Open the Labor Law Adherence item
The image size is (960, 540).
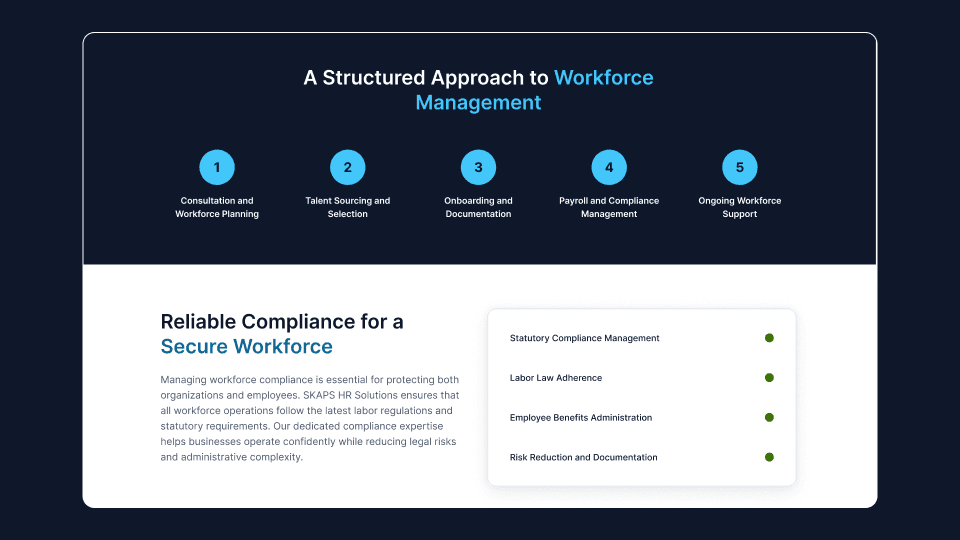coord(556,378)
